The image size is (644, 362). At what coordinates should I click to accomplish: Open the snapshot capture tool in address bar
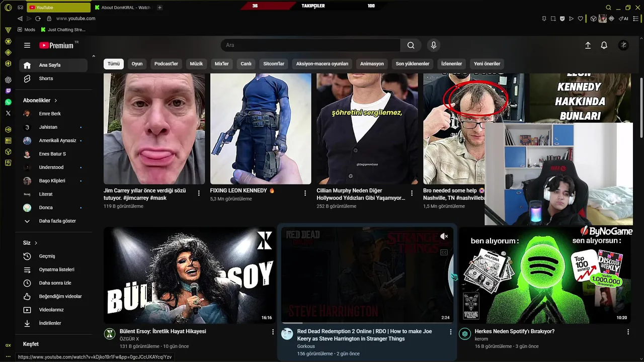[x=553, y=19]
